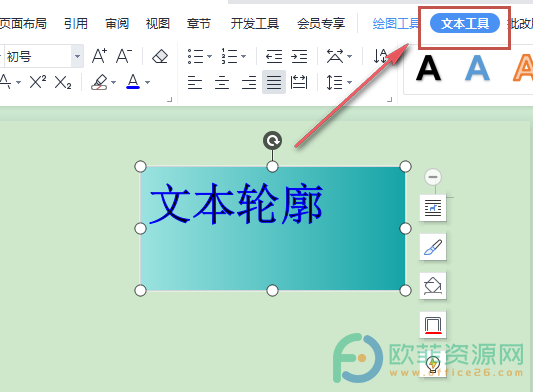Switch to the 绘图工具 tab
Screen dimensions: 533x392
click(x=396, y=23)
